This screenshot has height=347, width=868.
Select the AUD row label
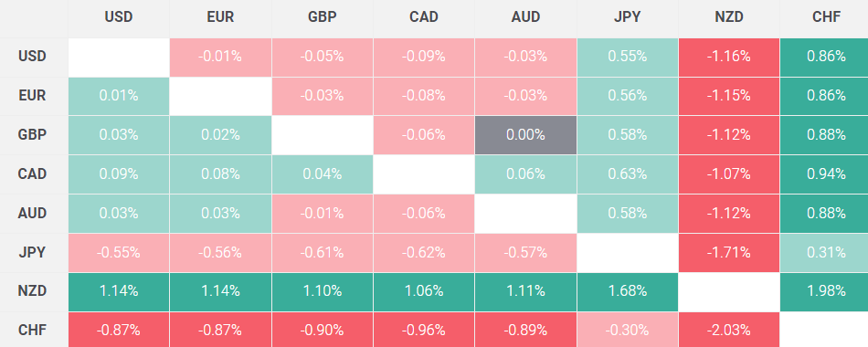click(32, 213)
